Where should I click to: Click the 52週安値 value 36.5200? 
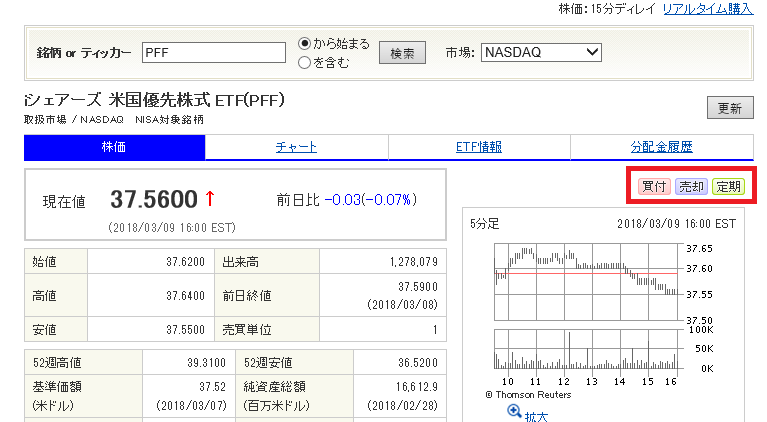point(418,363)
